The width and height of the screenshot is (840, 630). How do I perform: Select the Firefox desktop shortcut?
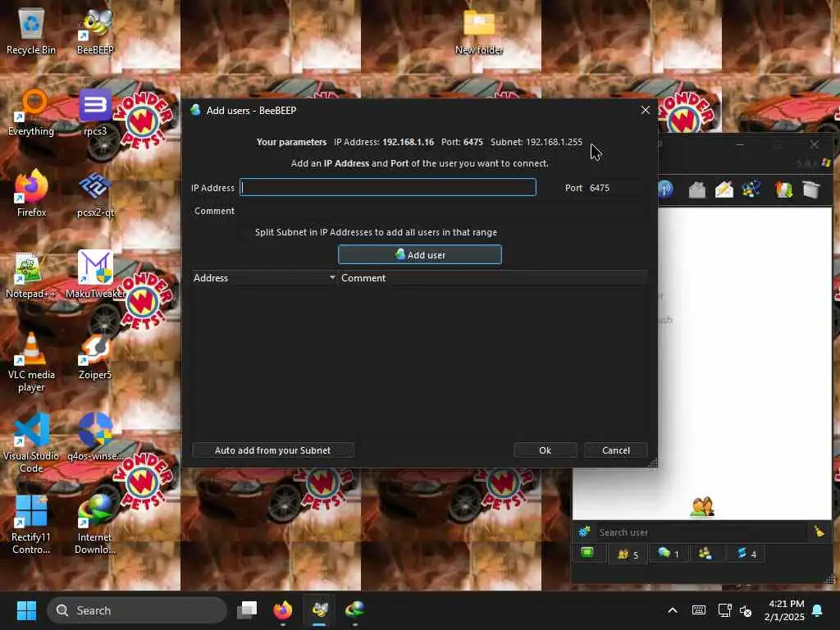pos(31,194)
